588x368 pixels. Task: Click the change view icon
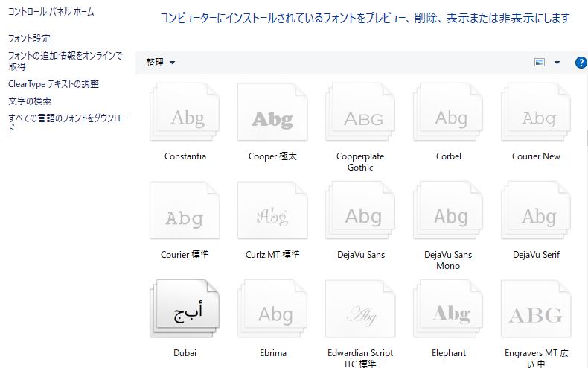[540, 63]
